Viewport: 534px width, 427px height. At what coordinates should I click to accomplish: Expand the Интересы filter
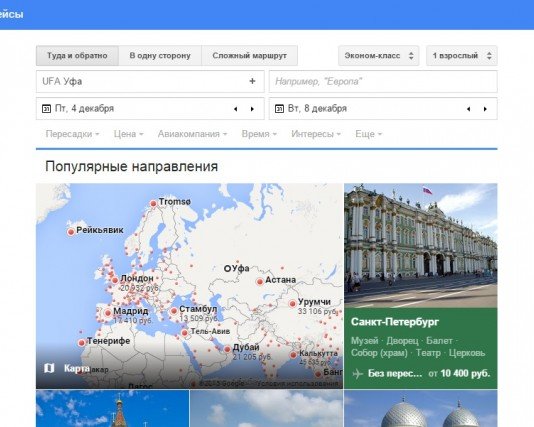click(x=316, y=134)
